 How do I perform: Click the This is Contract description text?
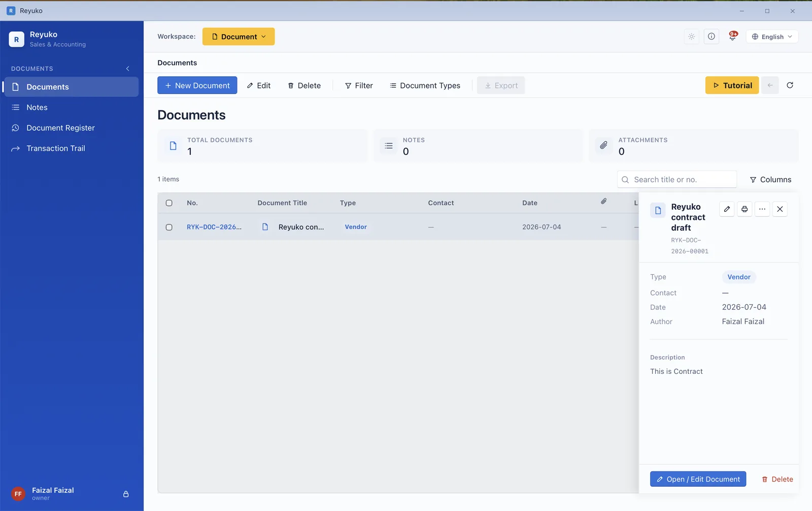676,371
